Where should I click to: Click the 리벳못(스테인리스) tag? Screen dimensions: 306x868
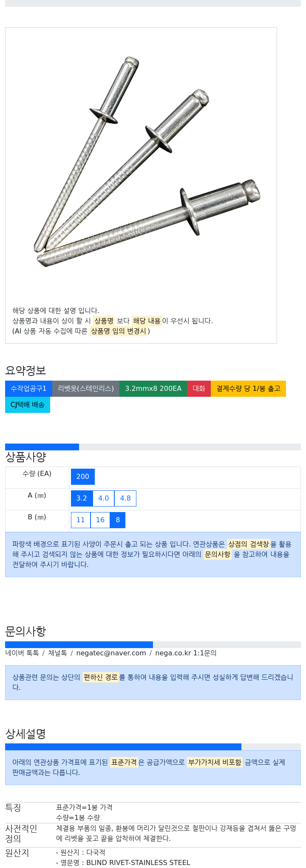click(x=86, y=389)
